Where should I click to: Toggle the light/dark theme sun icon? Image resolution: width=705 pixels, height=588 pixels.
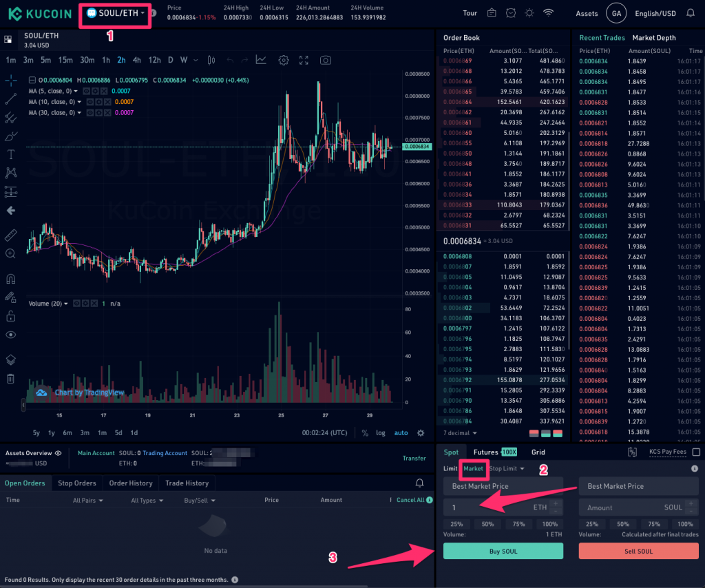click(529, 13)
